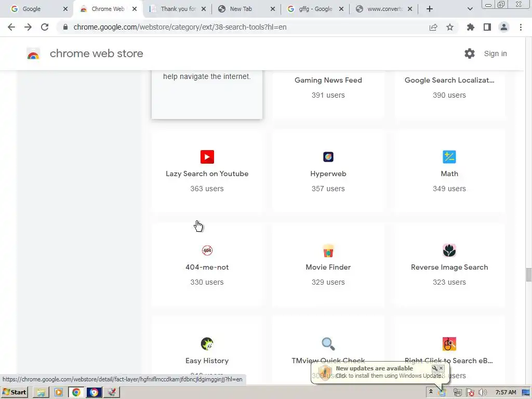
Task: Expand the tab search dropdown arrow
Action: (470, 9)
